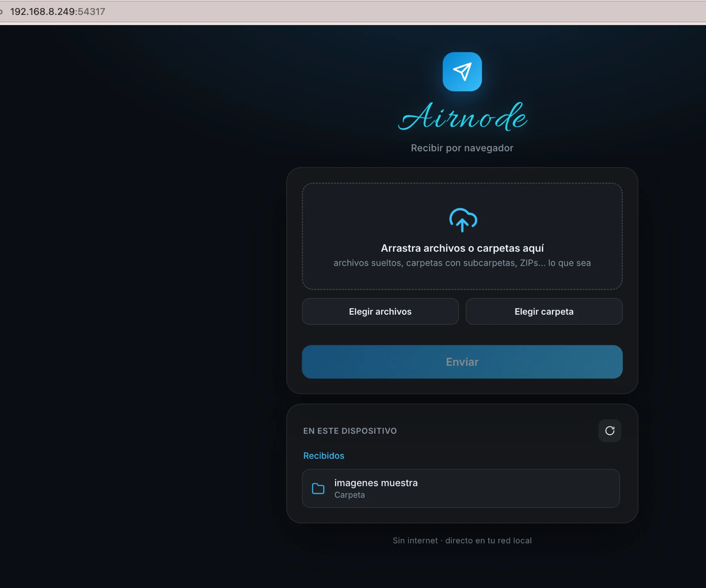This screenshot has height=588, width=706.
Task: Click the 'archivos sueltos, carpetas con subcarpetas' hint
Action: click(x=462, y=263)
